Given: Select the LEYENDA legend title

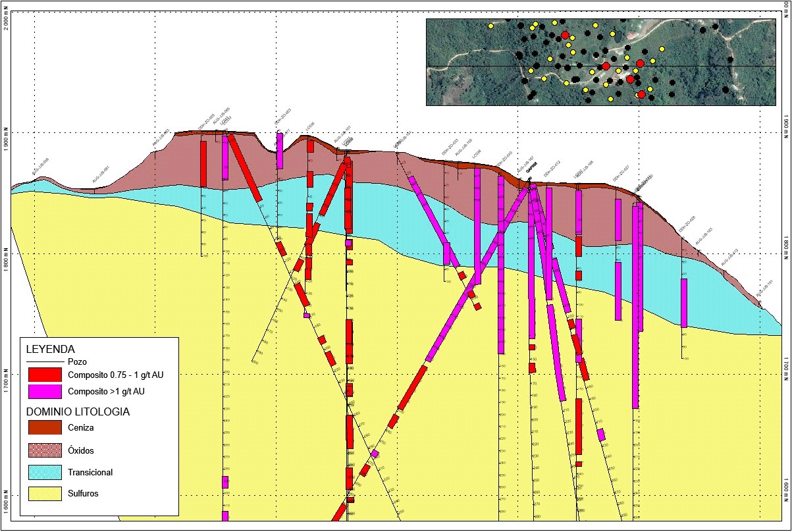Looking at the screenshot, I should tap(50, 349).
